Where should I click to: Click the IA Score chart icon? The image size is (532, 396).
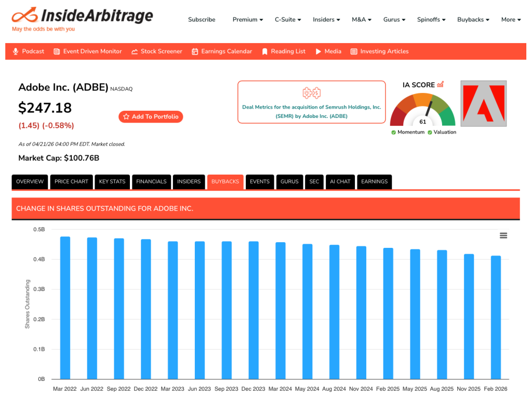click(x=441, y=85)
